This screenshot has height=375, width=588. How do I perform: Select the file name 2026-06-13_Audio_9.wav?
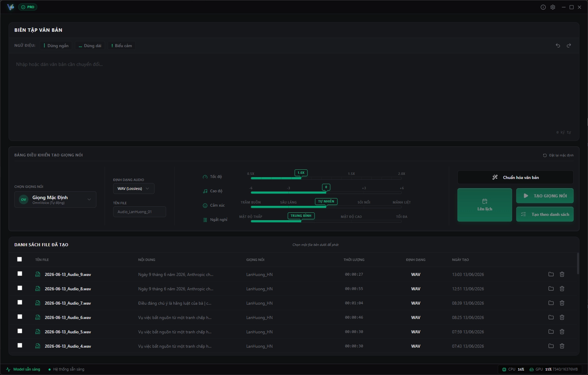(68, 275)
